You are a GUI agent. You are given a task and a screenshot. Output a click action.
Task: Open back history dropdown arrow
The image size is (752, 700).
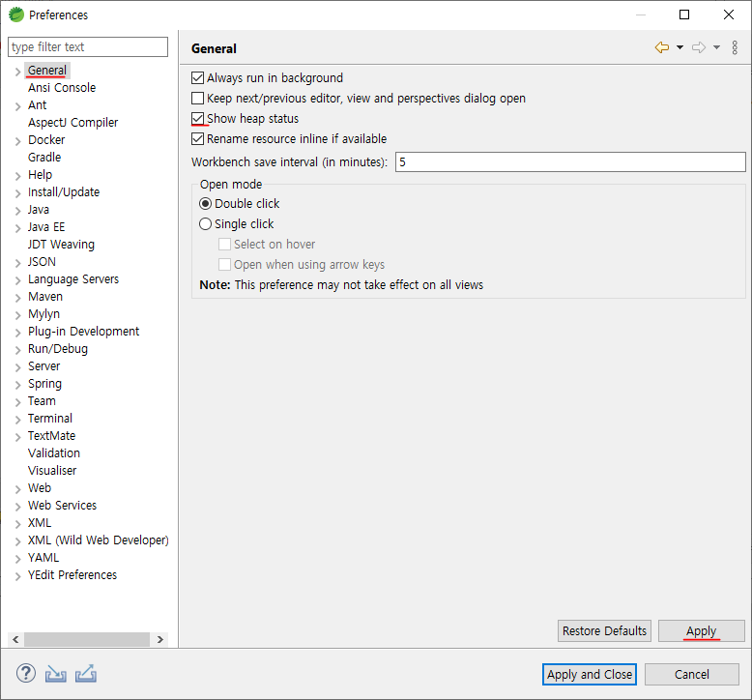(x=680, y=47)
